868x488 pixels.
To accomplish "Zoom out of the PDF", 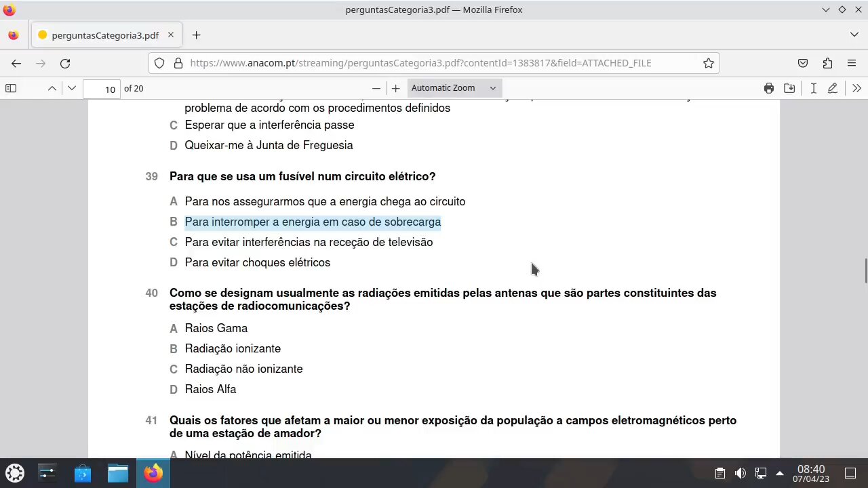I will [x=376, y=88].
